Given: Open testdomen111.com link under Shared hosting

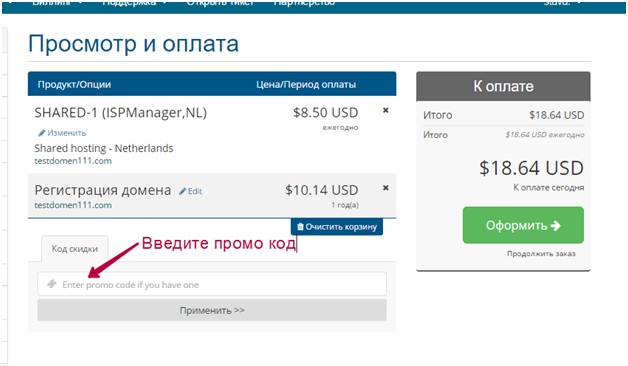Looking at the screenshot, I should coord(73,161).
